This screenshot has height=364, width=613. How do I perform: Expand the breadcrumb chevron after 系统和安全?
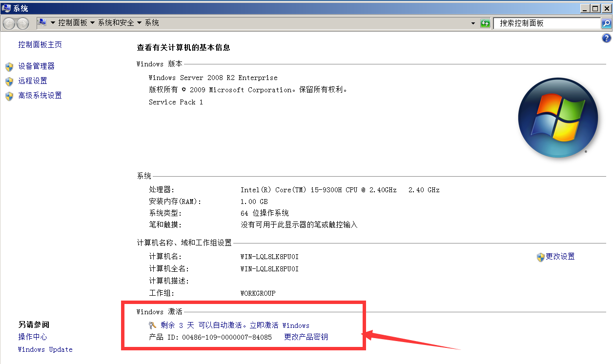click(140, 22)
